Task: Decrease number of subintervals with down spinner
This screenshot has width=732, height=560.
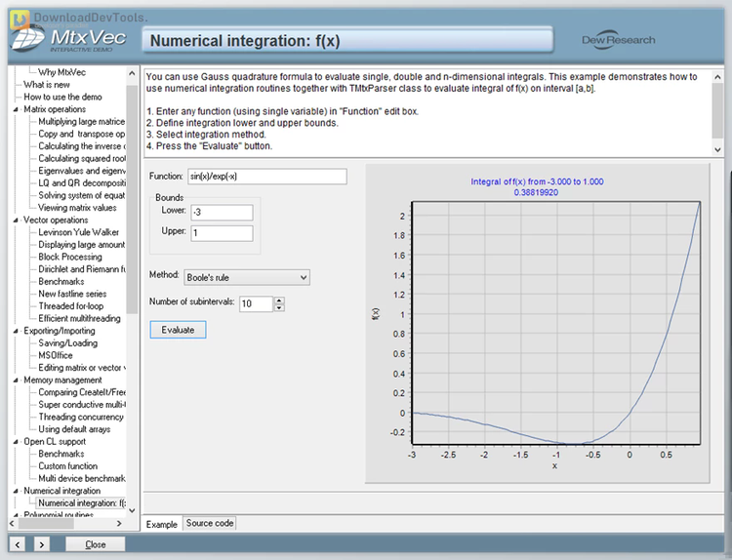Action: (x=279, y=308)
